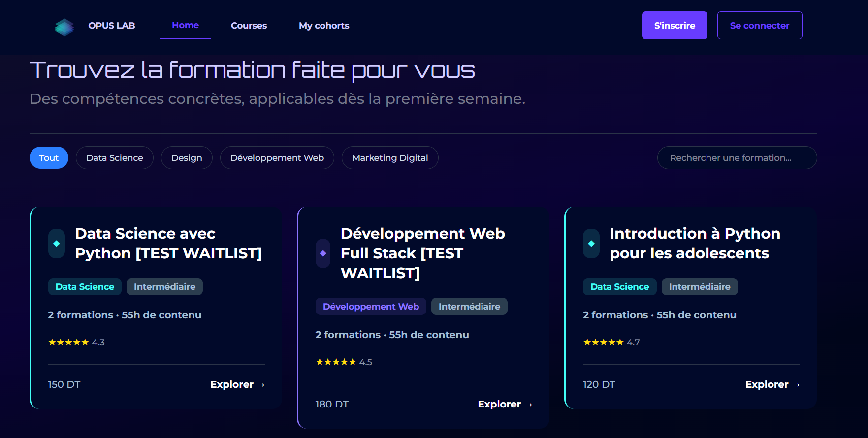Viewport: 868px width, 438px height.
Task: Click Intermédiaire tag on Full Stack card
Action: pos(469,306)
